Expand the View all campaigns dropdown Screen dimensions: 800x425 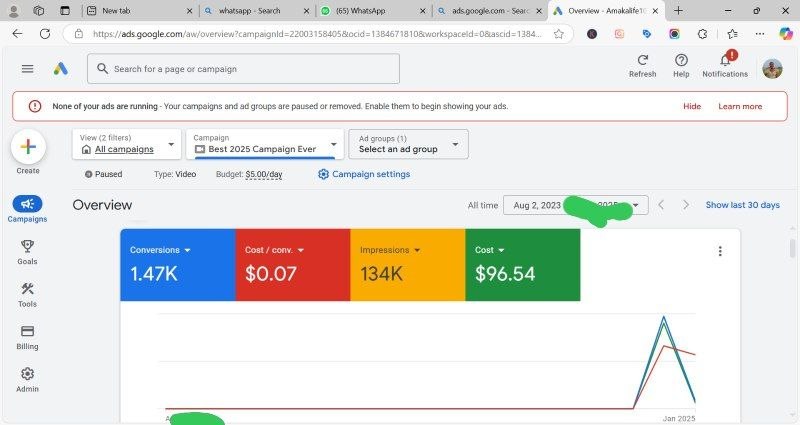[127, 144]
